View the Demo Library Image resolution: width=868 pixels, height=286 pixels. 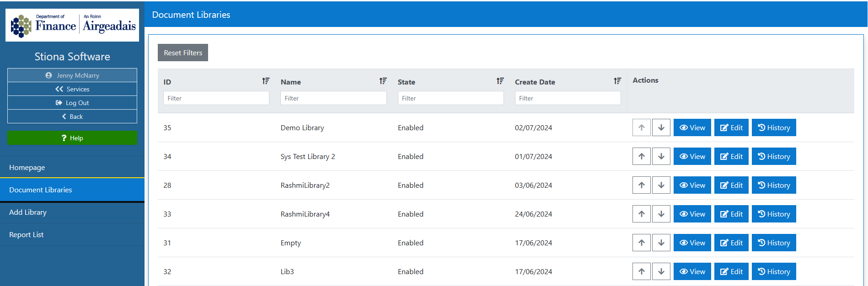click(692, 127)
